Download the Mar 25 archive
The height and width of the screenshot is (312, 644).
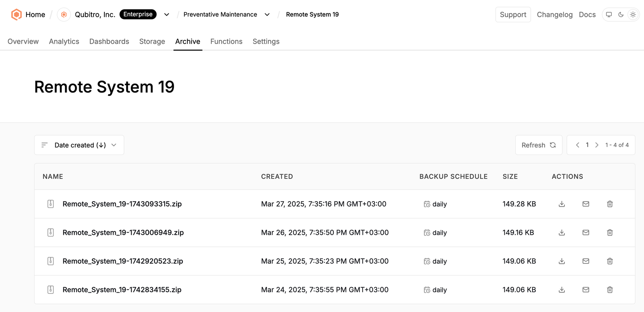(x=562, y=261)
